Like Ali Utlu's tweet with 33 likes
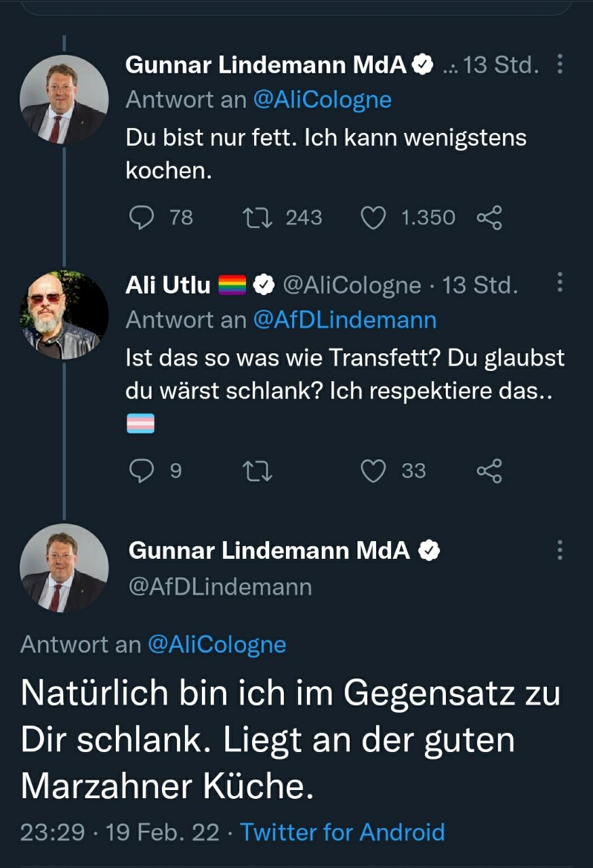The width and height of the screenshot is (593, 868). click(x=373, y=471)
